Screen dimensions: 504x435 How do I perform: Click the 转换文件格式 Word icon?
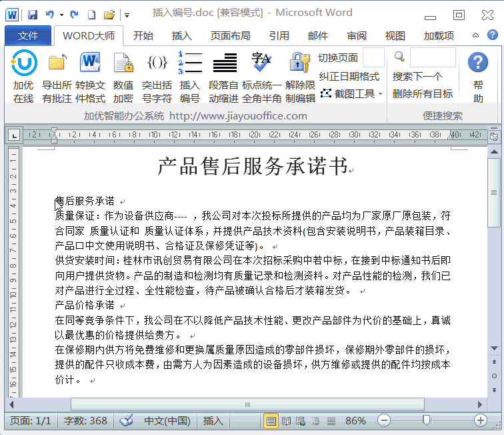tap(90, 62)
